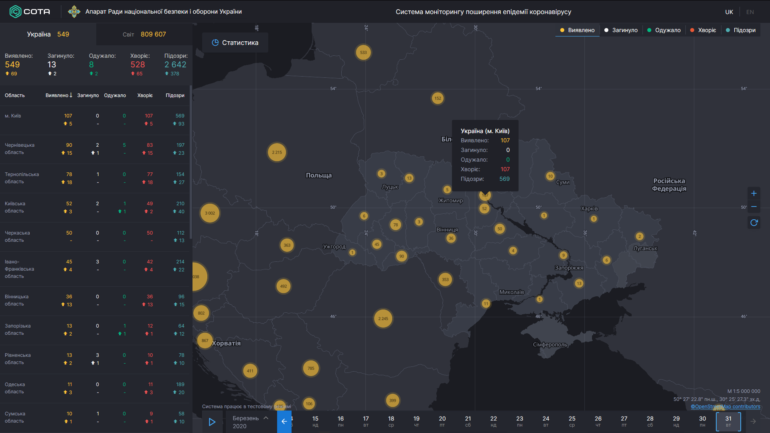Viewport: 770px width, 433px height.
Task: Click the blue back arrow on timeline
Action: (x=284, y=422)
